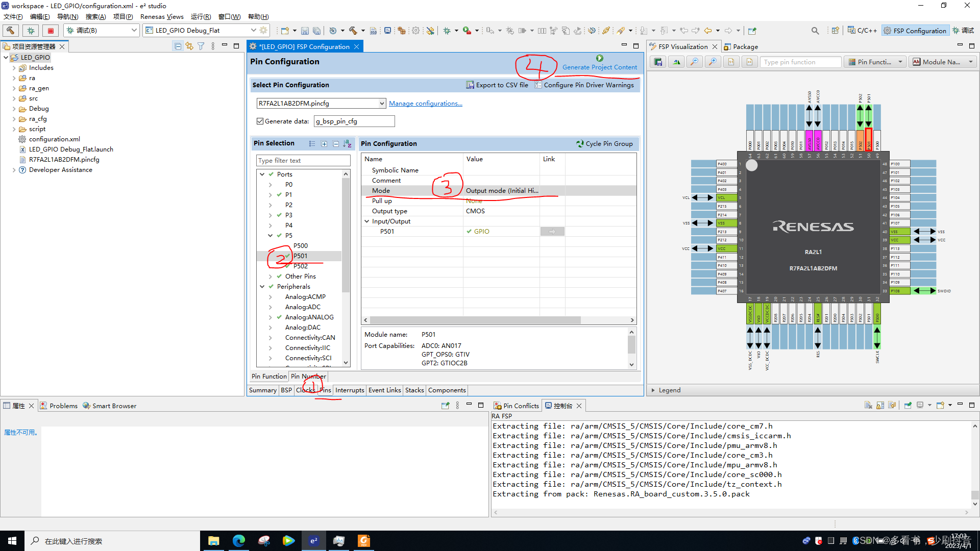Click the Zoom In icon in FSP Visualization

713,62
